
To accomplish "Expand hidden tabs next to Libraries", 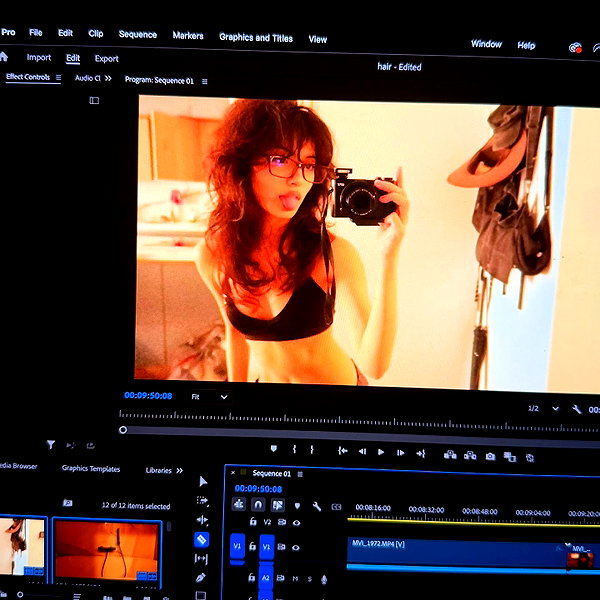I will [x=179, y=471].
